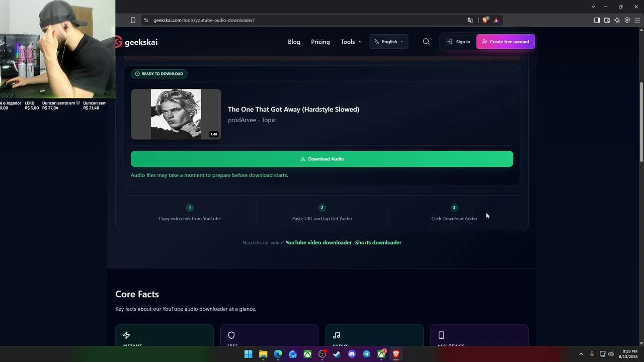Click the microphone tray icon

[x=592, y=354]
